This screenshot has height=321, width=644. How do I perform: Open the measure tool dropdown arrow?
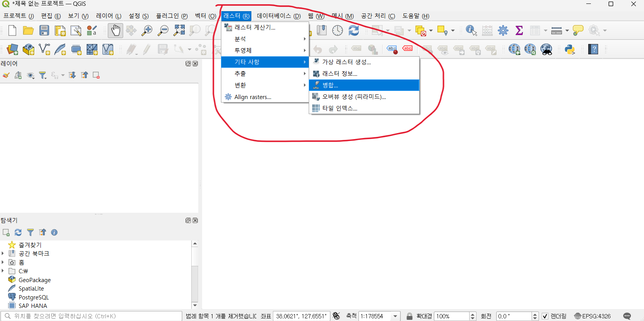567,30
